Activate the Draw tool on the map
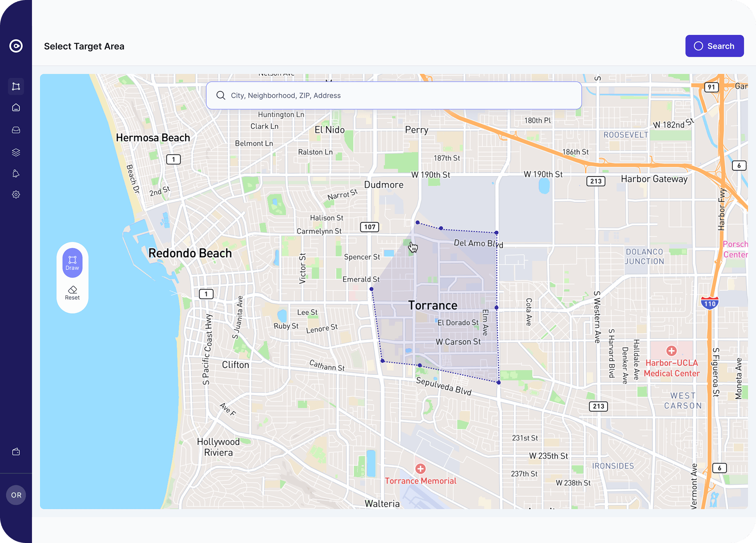Image resolution: width=756 pixels, height=543 pixels. coord(72,263)
